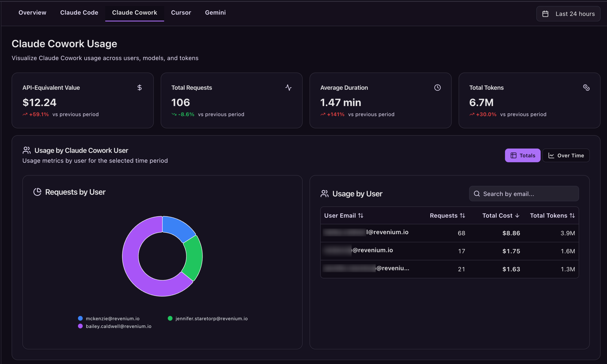Click the purple bailey.caldwell legend color dot
The width and height of the screenshot is (607, 364).
tap(80, 326)
